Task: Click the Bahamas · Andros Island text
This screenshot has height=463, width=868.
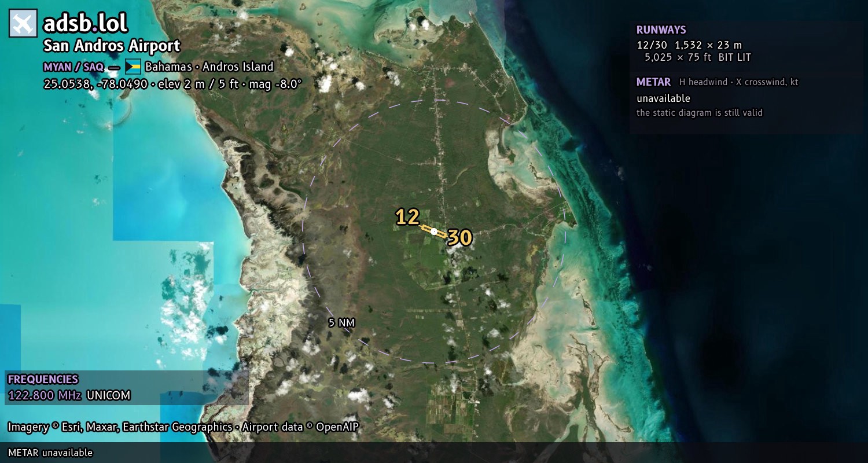Action: [209, 67]
